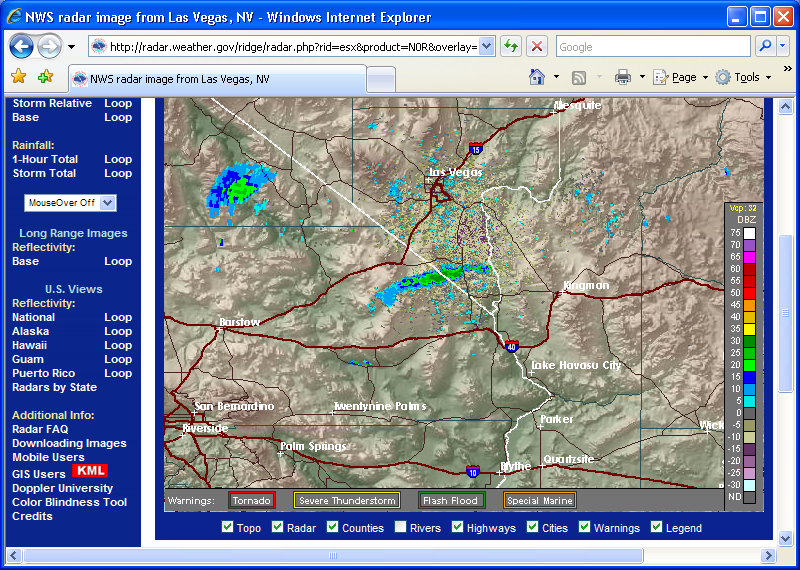Click the Add to Favorites icon

(x=45, y=77)
